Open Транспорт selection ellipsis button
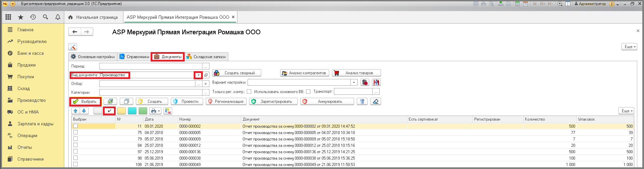This screenshot has width=644, height=169. (376, 91)
